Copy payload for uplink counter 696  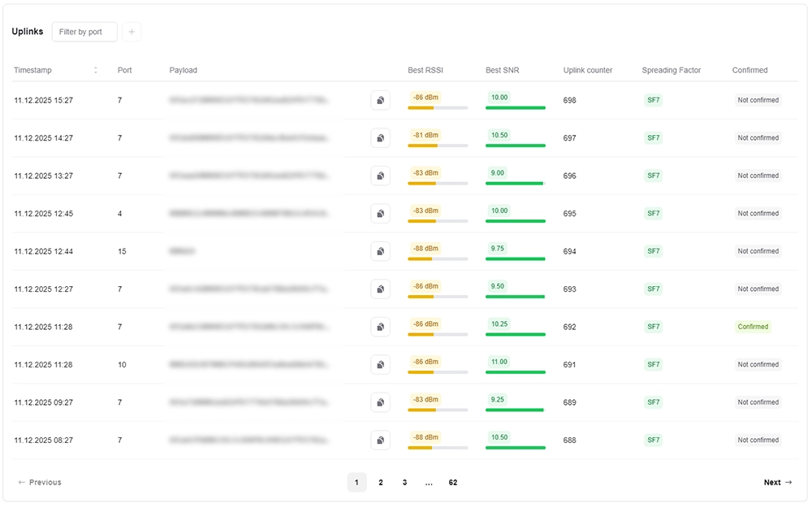pos(380,176)
